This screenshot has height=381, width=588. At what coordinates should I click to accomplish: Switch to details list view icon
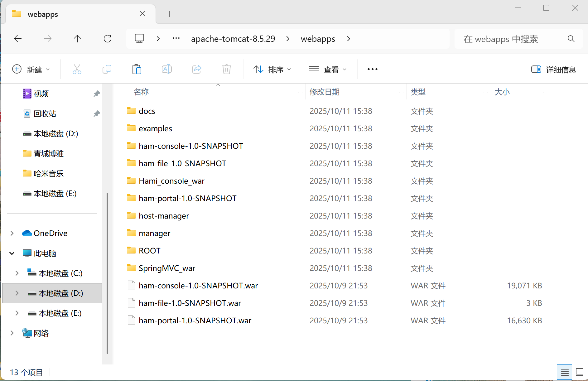tap(565, 372)
